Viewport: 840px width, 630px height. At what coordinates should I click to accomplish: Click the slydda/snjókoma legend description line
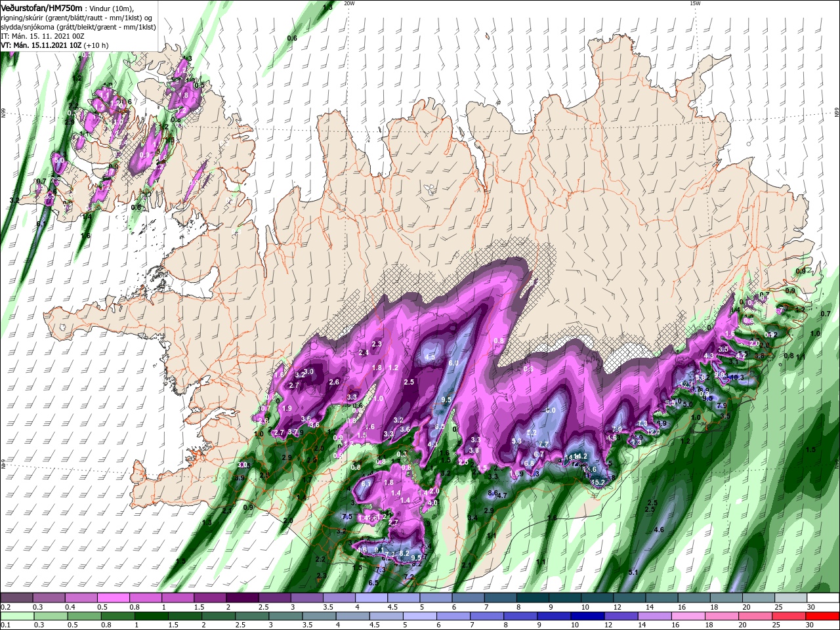point(77,27)
